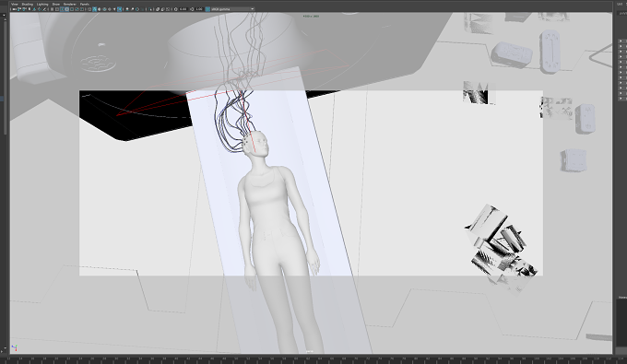Click the Depth of Field icon

click(142, 9)
